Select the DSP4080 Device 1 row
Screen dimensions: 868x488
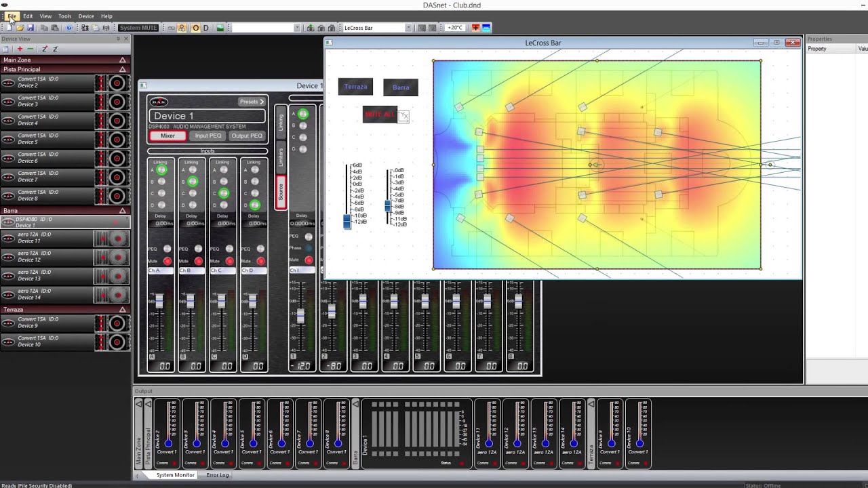(64, 222)
